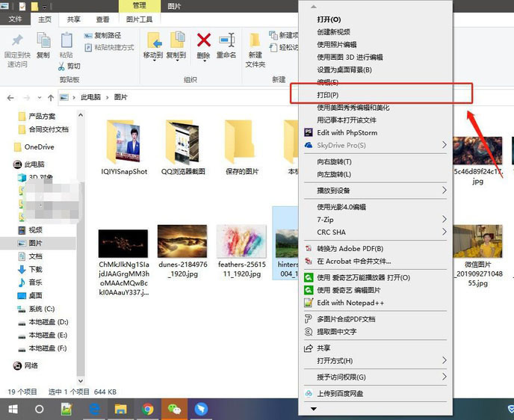Open the File tab

point(15,19)
